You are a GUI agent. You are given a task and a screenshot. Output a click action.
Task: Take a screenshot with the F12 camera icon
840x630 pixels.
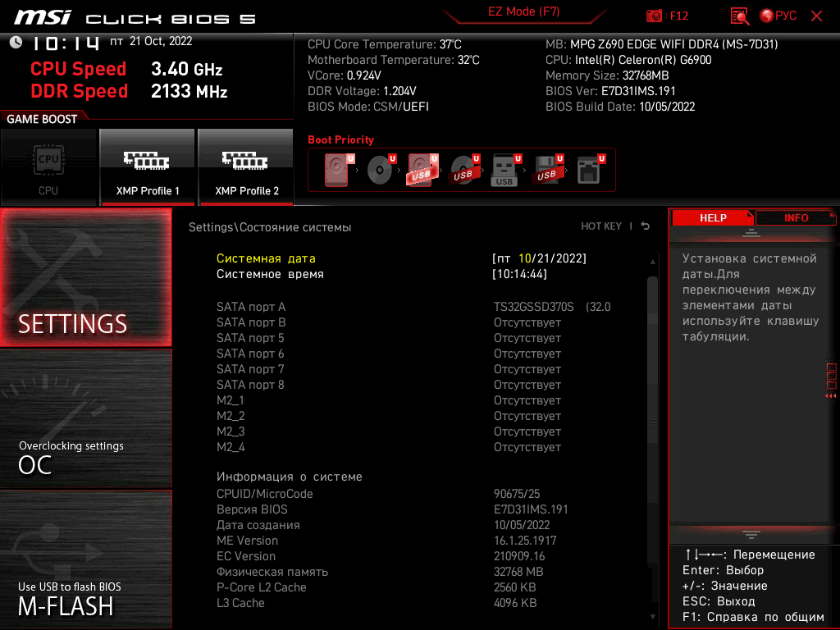[x=654, y=16]
